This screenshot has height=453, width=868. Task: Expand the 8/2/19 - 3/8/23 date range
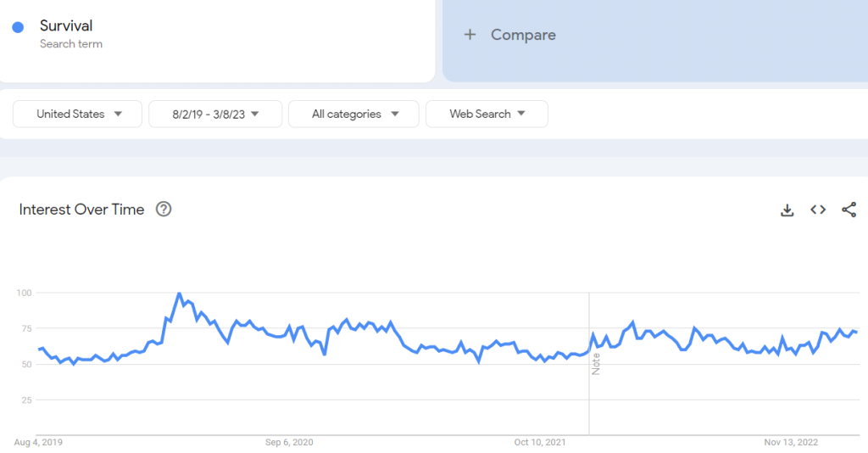pos(215,114)
